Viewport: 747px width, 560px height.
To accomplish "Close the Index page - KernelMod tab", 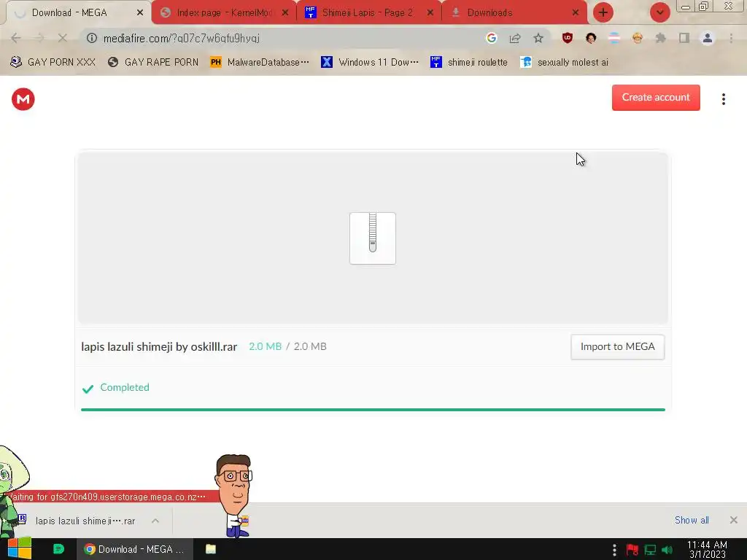I will tap(285, 13).
